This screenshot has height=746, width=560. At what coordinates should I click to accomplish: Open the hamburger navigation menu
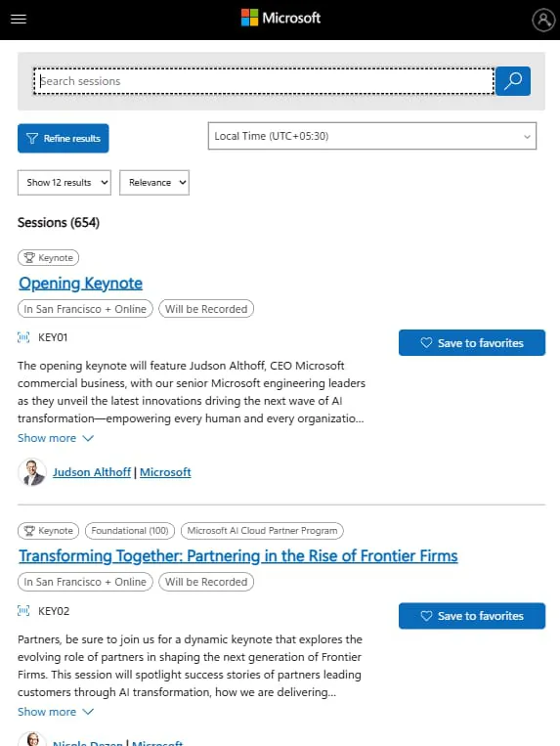point(19,19)
